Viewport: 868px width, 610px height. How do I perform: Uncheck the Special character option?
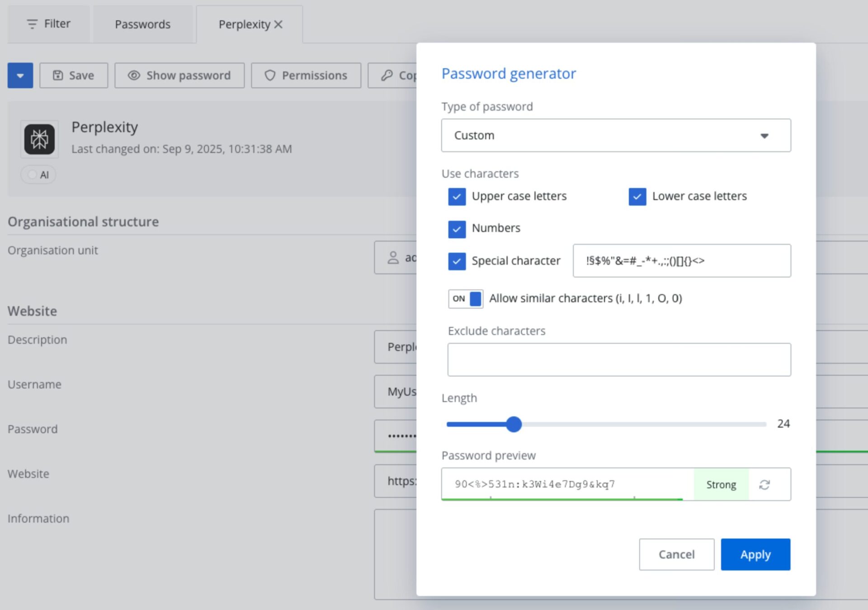(x=457, y=261)
